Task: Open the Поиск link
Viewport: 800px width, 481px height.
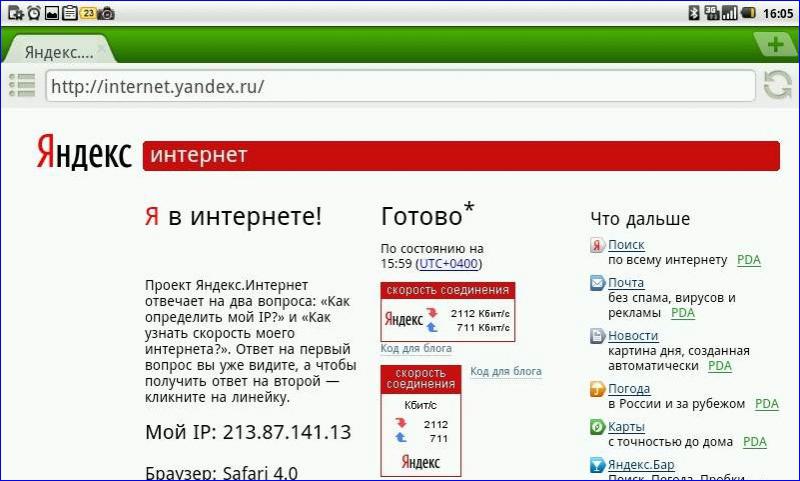Action: (x=626, y=245)
